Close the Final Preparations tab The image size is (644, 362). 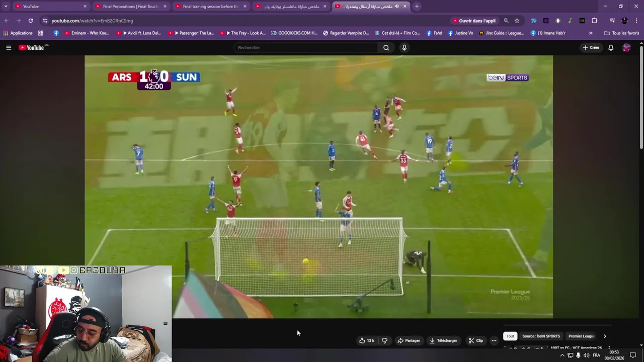165,7
